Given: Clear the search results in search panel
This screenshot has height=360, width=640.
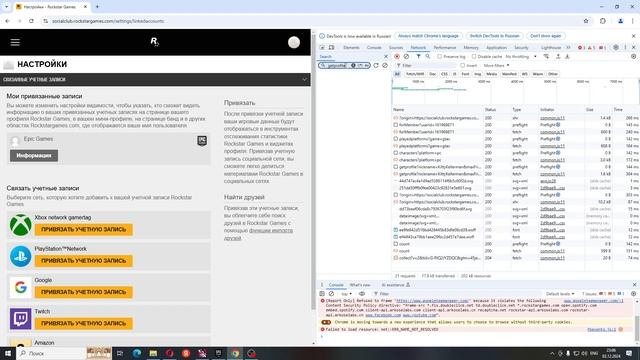Looking at the screenshot, I should click(x=385, y=65).
